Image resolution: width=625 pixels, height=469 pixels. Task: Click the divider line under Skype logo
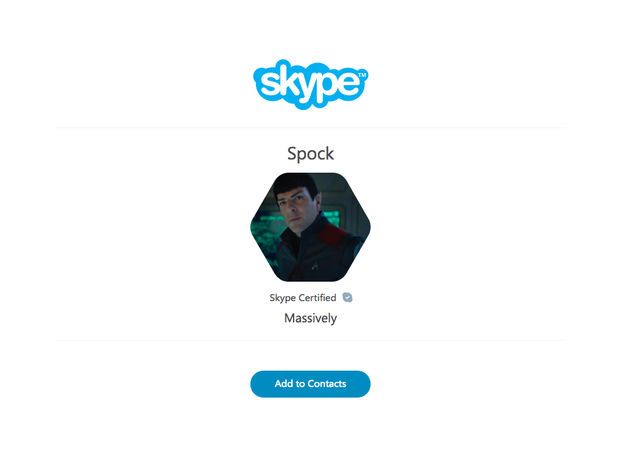(x=311, y=128)
